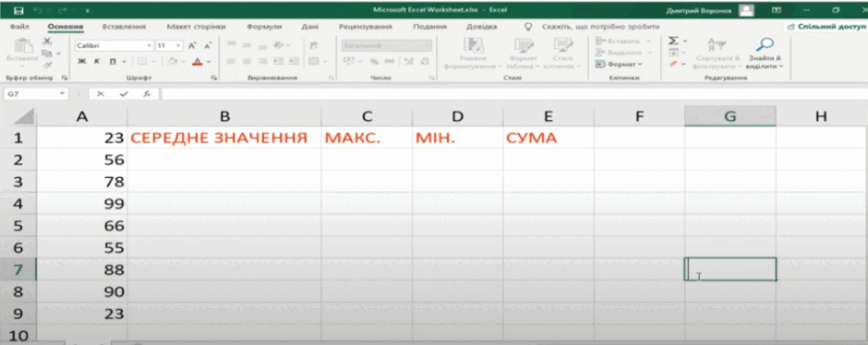The height and width of the screenshot is (345, 868).
Task: Open the Загальний number format dropdown
Action: [x=427, y=46]
